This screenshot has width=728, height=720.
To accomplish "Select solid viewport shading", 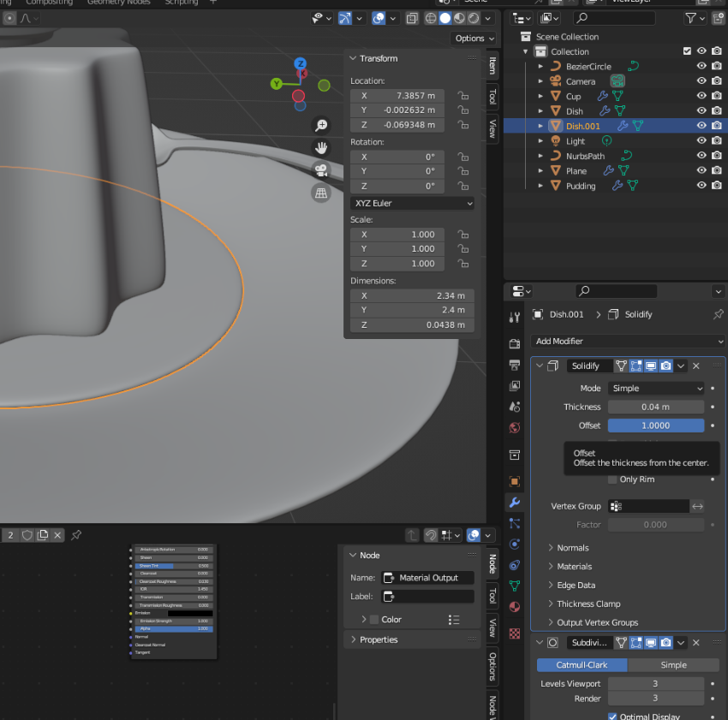I will [x=445, y=18].
